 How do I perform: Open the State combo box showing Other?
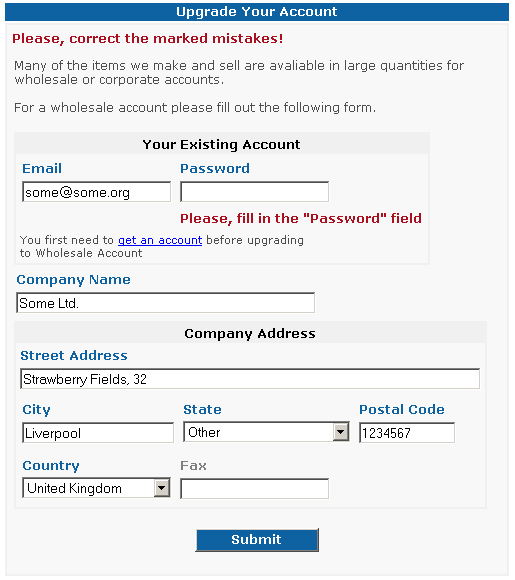[x=266, y=432]
